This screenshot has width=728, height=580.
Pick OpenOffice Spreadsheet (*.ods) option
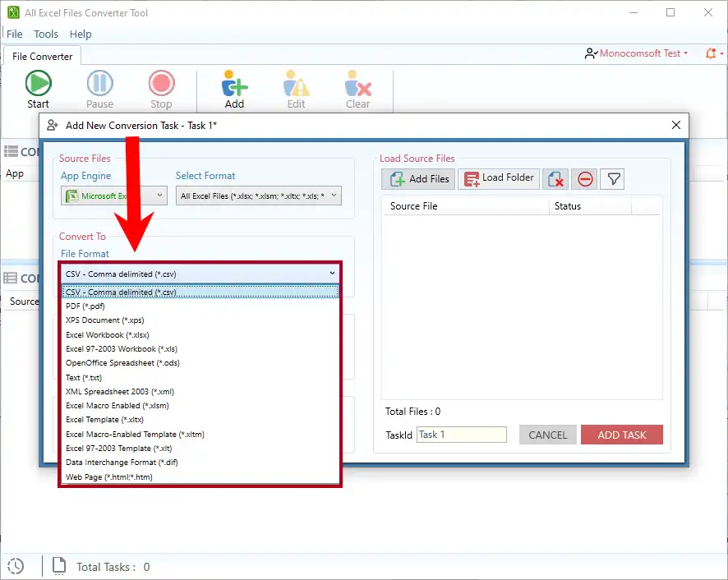pyautogui.click(x=200, y=362)
